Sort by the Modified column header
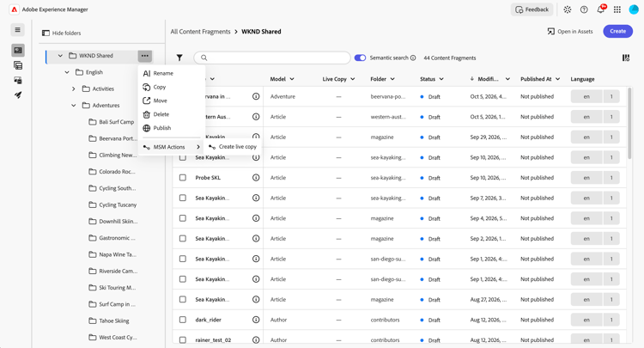The width and height of the screenshot is (644, 348). 488,79
